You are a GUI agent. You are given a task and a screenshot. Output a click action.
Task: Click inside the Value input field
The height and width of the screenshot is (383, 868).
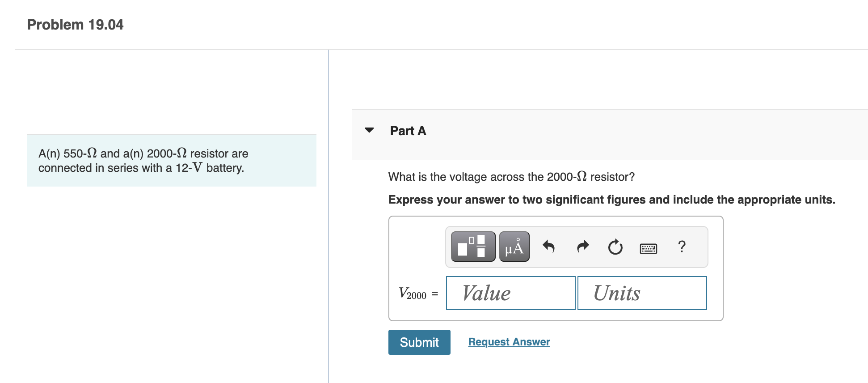click(510, 293)
